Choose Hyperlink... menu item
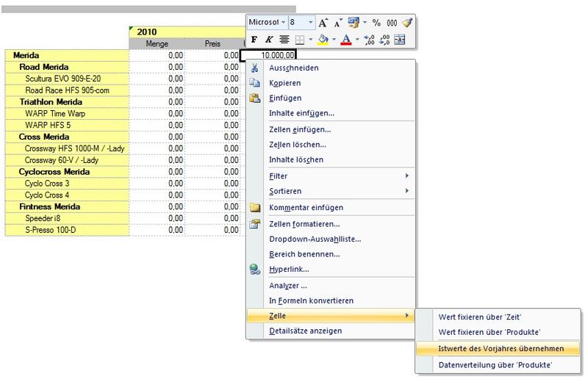The height and width of the screenshot is (382, 588). pyautogui.click(x=331, y=269)
